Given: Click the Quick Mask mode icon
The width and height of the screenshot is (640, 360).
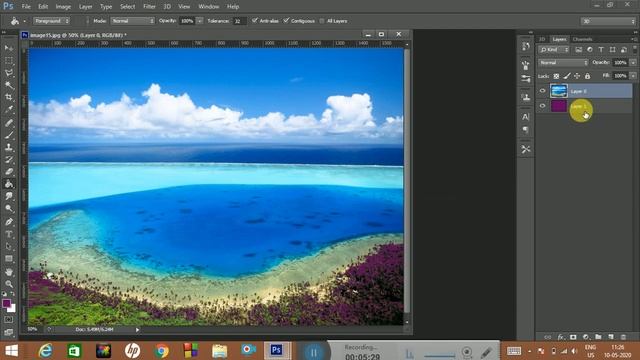Looking at the screenshot, I should tap(9, 320).
